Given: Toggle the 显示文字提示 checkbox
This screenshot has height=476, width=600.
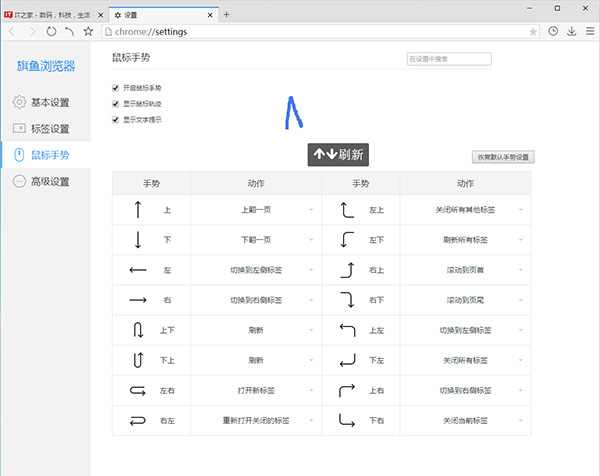Looking at the screenshot, I should tap(116, 120).
